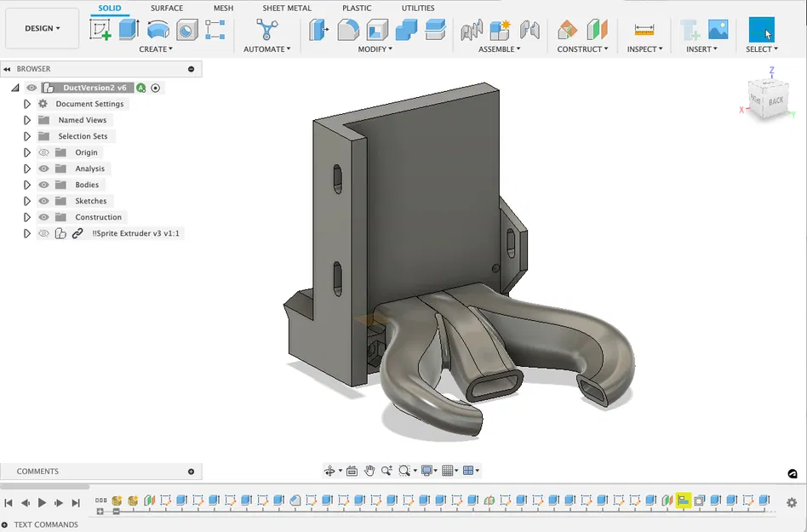The width and height of the screenshot is (807, 532).
Task: Toggle visibility of the Origin folder
Action: coord(43,152)
